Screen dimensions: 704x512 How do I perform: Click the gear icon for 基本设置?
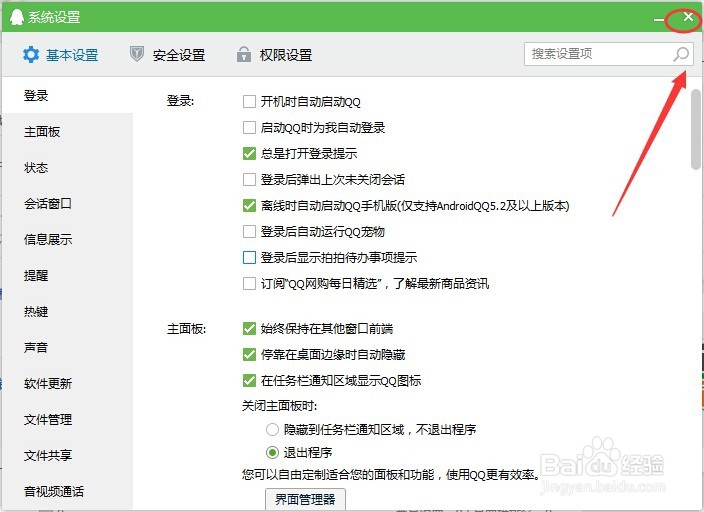31,55
